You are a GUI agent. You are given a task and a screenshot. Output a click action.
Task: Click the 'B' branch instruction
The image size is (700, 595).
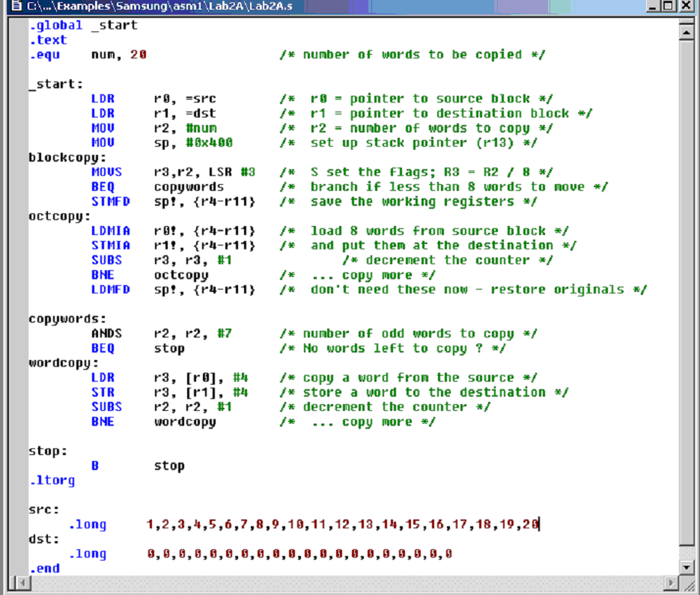[x=95, y=466]
